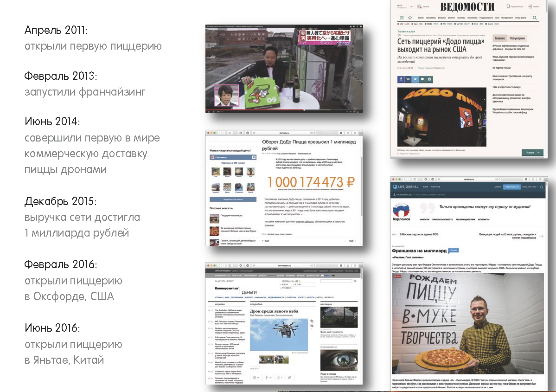Open Контакты link on Varlamov blog

coord(484,219)
